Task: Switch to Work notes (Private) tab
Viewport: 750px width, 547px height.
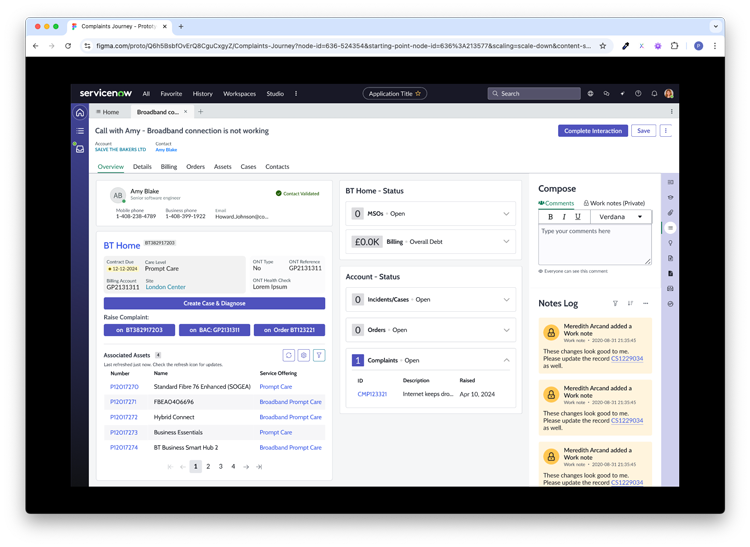Action: 614,203
